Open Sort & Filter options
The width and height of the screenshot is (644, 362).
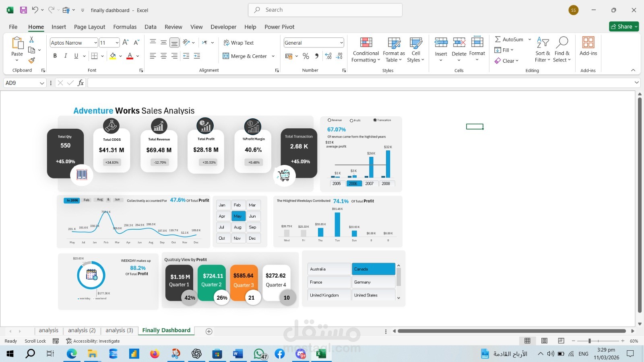coord(543,49)
